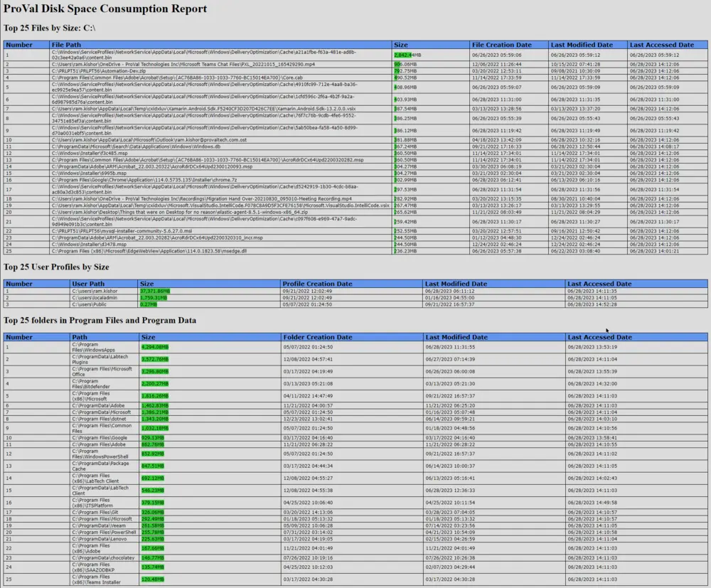The height and width of the screenshot is (588, 711).
Task: Click the C:\Program Files\dotnet folder path
Action: (99, 419)
